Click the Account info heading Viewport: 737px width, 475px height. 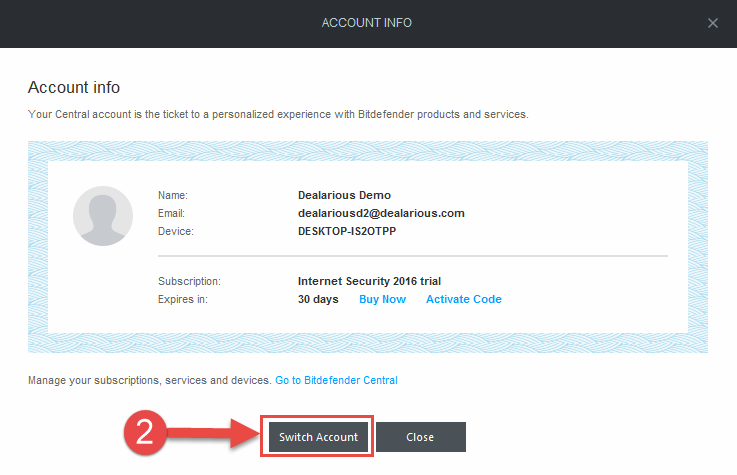pyautogui.click(x=74, y=87)
